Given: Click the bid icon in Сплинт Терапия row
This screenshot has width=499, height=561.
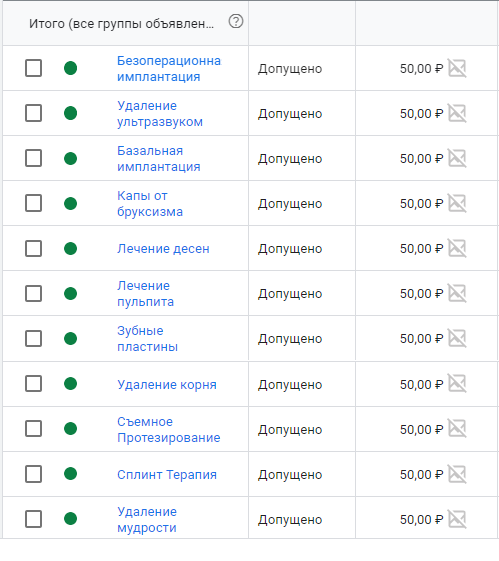Looking at the screenshot, I should [x=458, y=474].
